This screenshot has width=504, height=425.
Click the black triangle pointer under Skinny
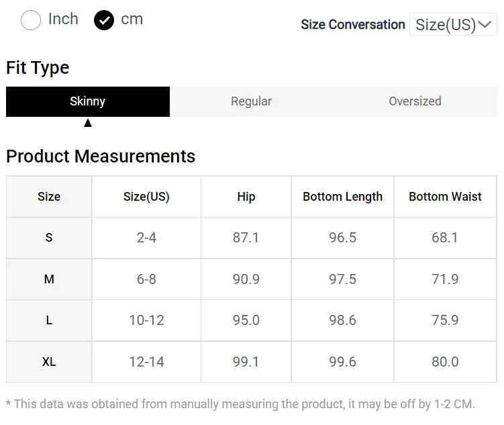point(88,123)
